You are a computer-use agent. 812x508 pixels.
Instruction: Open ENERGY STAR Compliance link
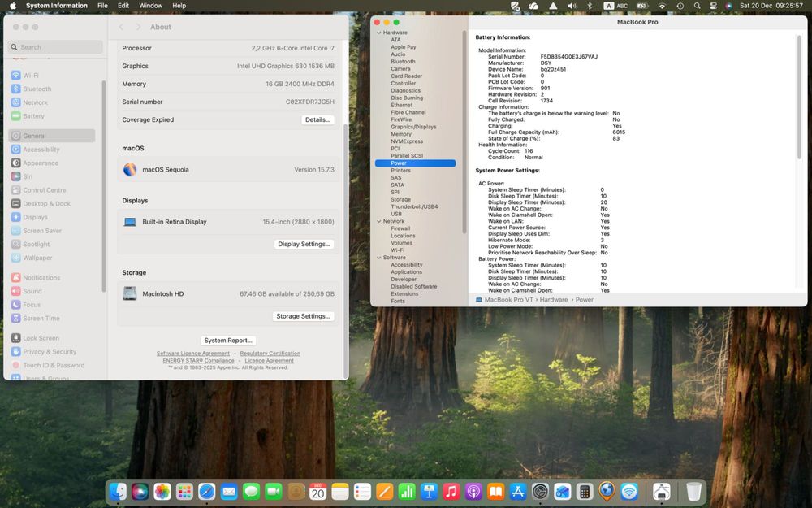198,361
